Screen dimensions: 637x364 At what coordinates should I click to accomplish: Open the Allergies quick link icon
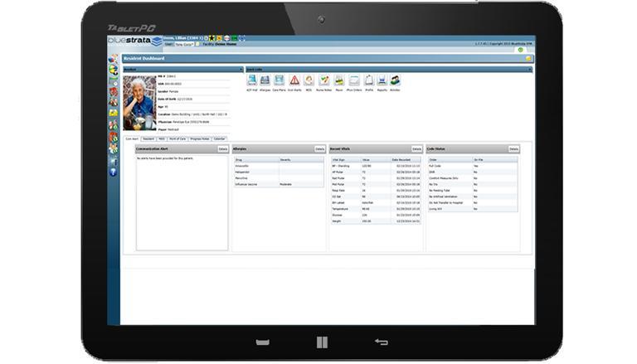point(265,80)
